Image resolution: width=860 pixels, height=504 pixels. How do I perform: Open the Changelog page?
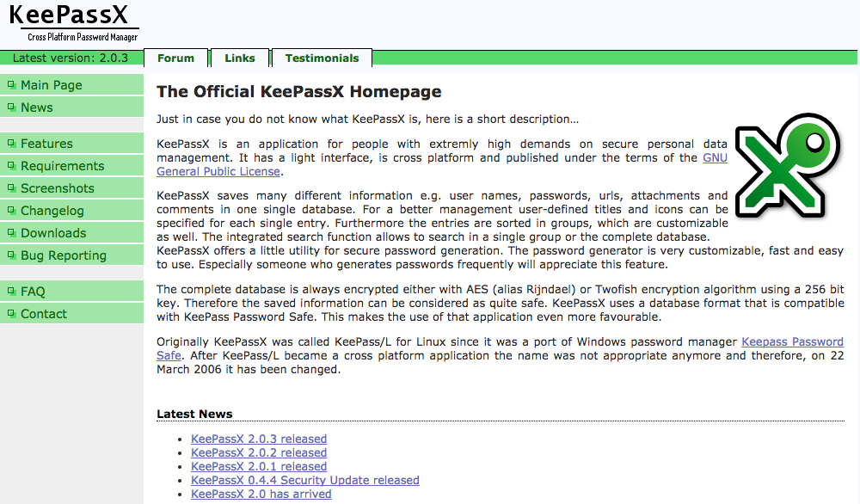point(72,211)
